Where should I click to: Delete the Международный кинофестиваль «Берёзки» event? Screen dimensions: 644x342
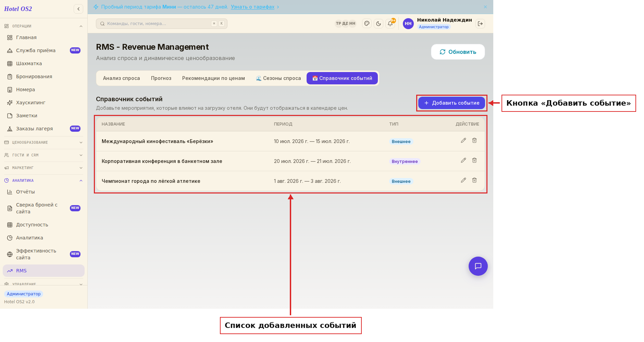tap(474, 141)
